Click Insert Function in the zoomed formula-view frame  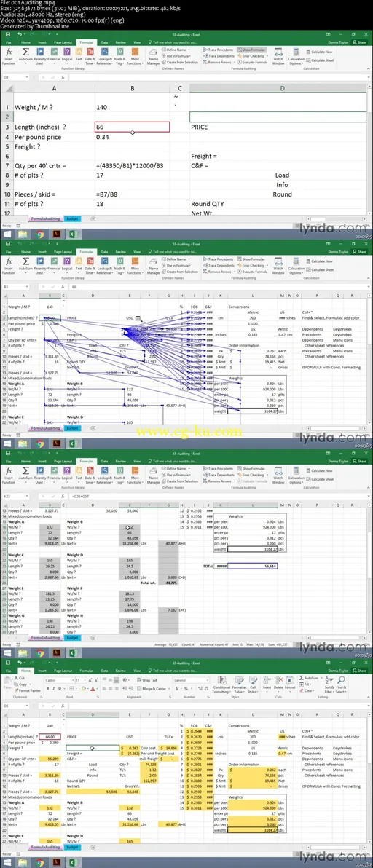(x=9, y=57)
